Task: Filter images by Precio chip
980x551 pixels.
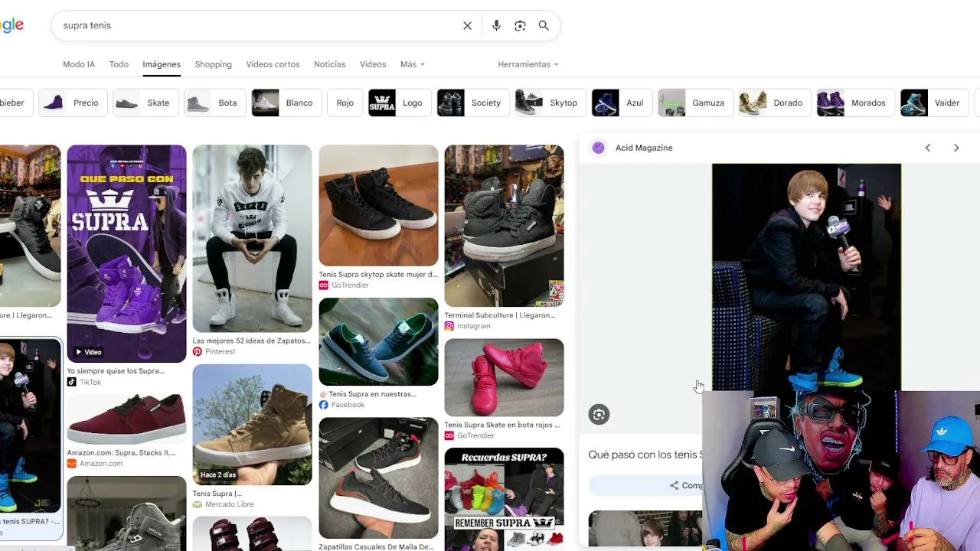Action: tap(73, 103)
